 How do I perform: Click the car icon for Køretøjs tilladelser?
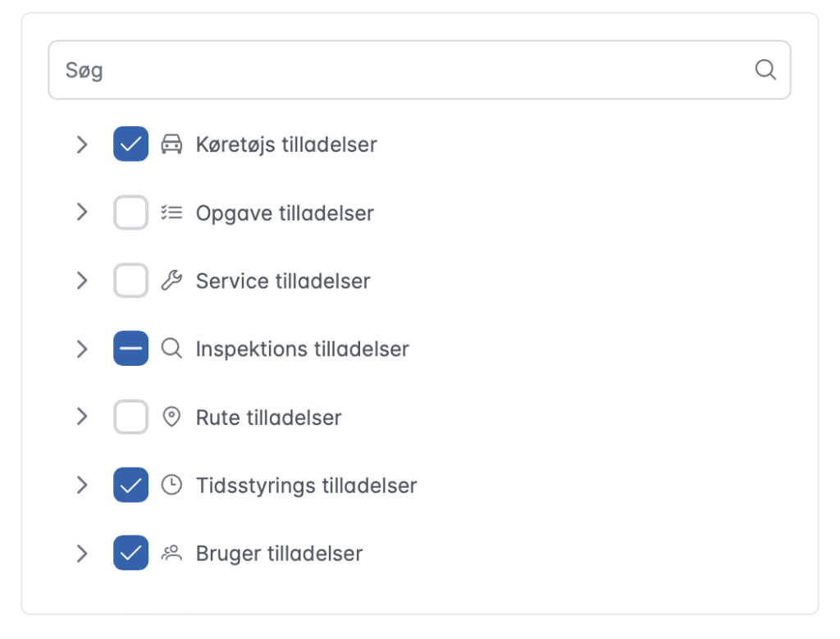coord(171,144)
